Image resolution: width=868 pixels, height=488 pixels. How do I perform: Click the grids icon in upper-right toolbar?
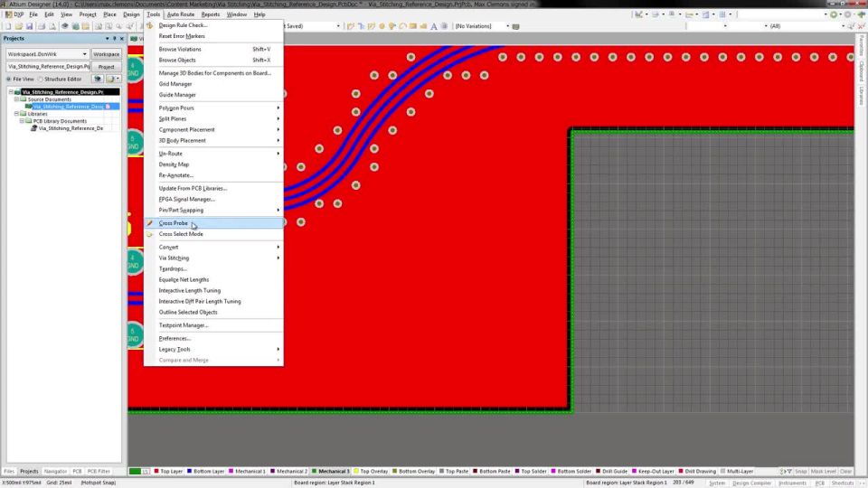point(722,14)
